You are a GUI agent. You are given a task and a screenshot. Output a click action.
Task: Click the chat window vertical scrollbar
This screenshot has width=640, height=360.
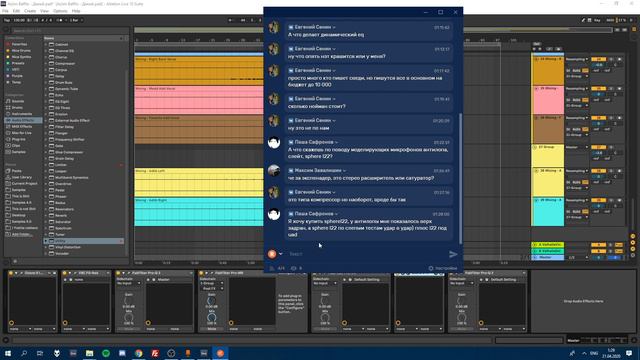click(461, 178)
